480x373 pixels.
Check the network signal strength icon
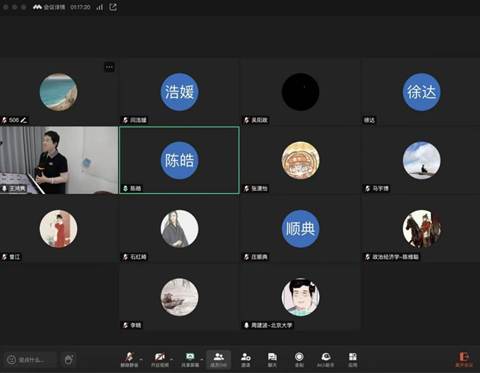click(x=100, y=7)
